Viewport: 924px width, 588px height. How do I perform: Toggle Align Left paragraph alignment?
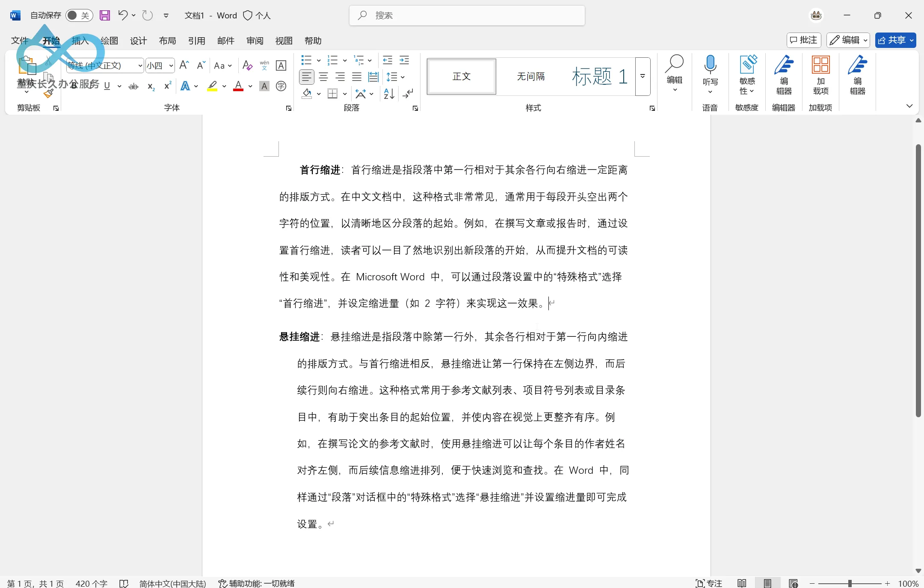point(306,77)
